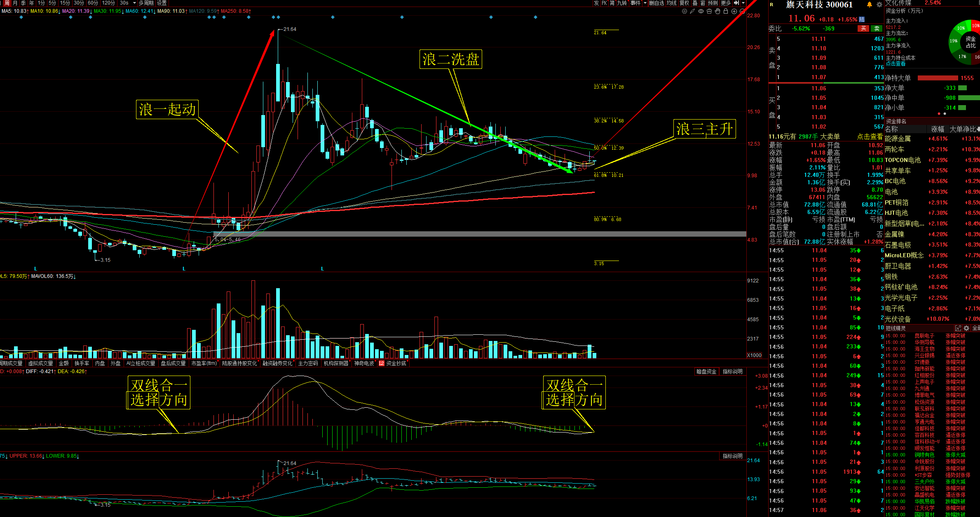Expand 短线精灵 panel popout icon
This screenshot has height=517, width=980.
point(958,328)
